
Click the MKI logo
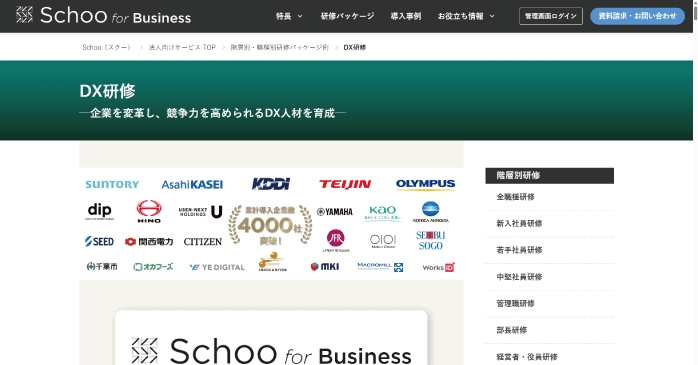(325, 267)
